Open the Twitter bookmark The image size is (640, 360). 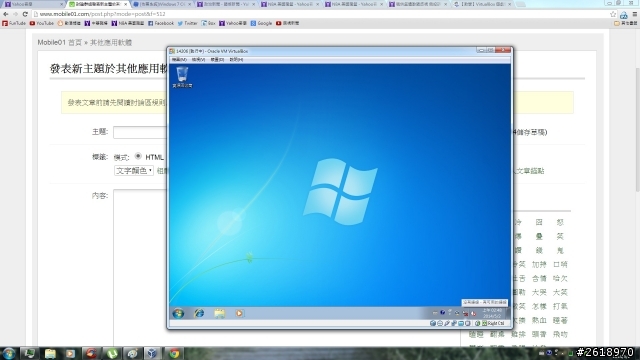click(x=187, y=23)
